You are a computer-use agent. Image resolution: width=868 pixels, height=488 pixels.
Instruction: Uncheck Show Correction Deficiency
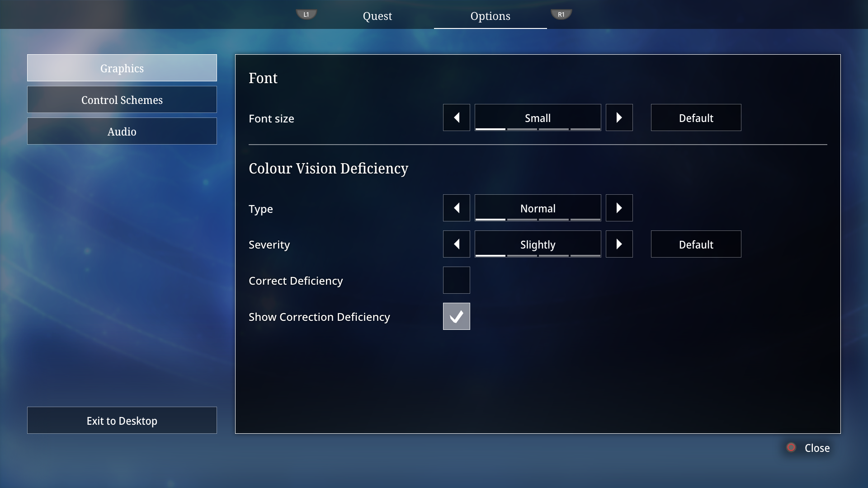tap(457, 316)
